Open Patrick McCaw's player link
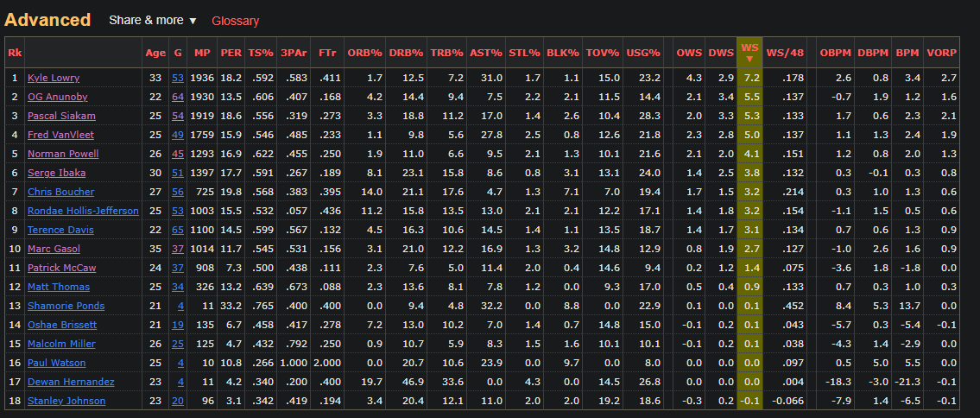Image resolution: width=980 pixels, height=418 pixels. (x=61, y=268)
